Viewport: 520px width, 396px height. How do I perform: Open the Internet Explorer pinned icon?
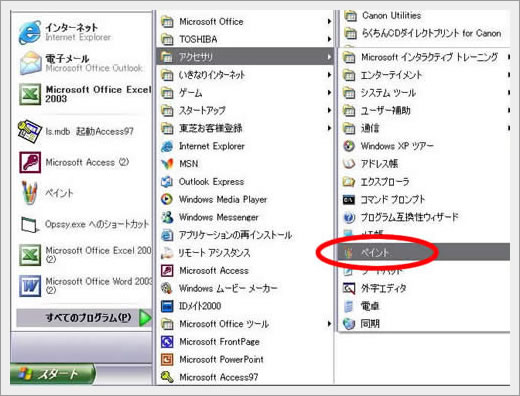30,32
